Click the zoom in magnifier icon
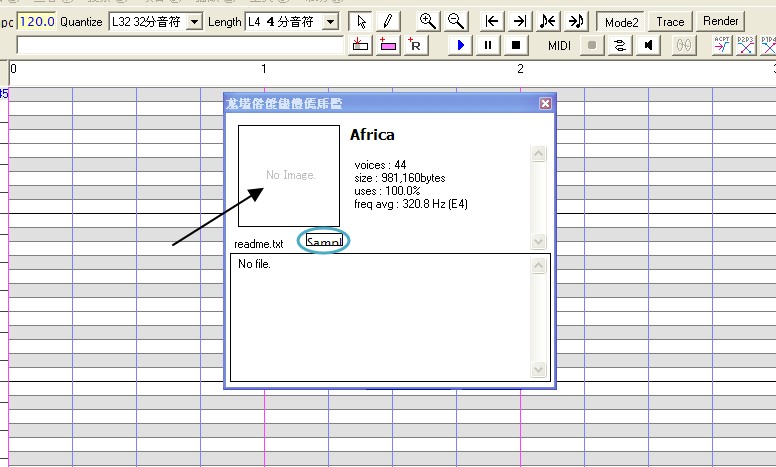Viewport: 776px width, 467px height. [428, 21]
